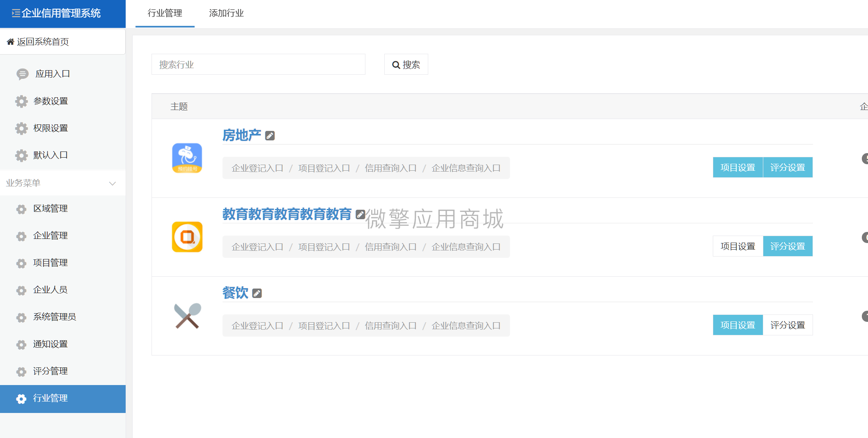Click the 主题 column header
The image size is (868, 438).
click(x=179, y=107)
